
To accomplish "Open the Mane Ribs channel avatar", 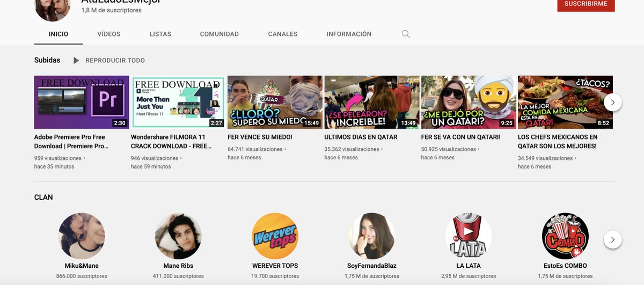I will point(178,236).
